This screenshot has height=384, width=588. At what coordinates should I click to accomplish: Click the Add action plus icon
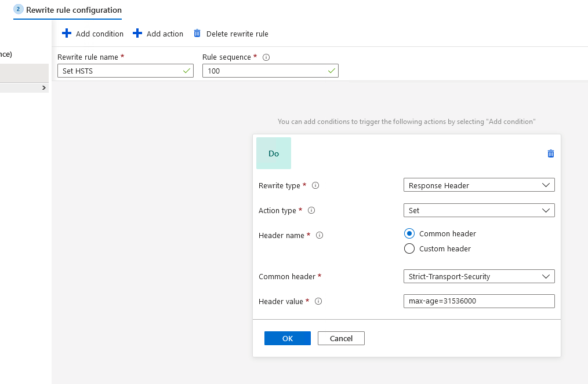pos(137,34)
